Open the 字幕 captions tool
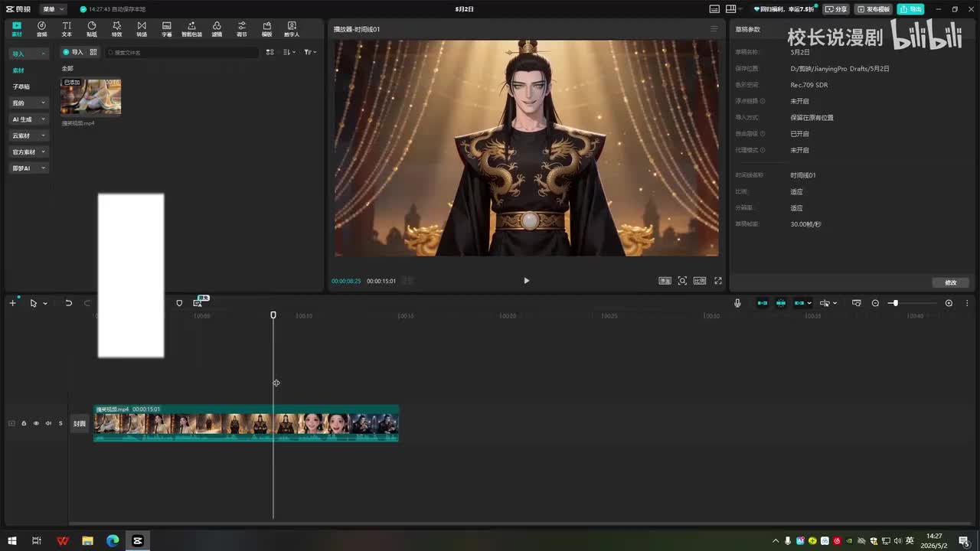Image resolution: width=980 pixels, height=551 pixels. (167, 29)
